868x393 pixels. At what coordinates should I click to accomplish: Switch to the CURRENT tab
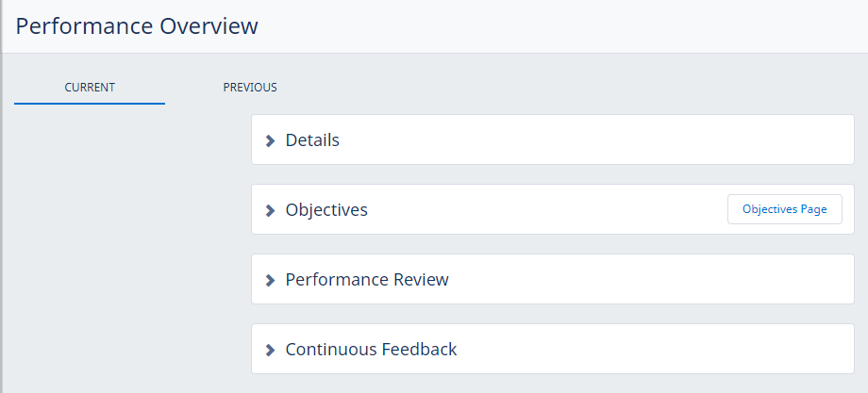tap(90, 88)
